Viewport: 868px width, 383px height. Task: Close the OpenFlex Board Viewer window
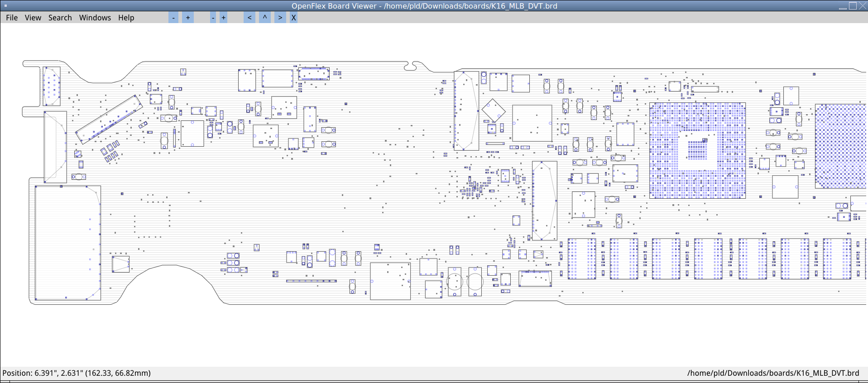pos(863,6)
